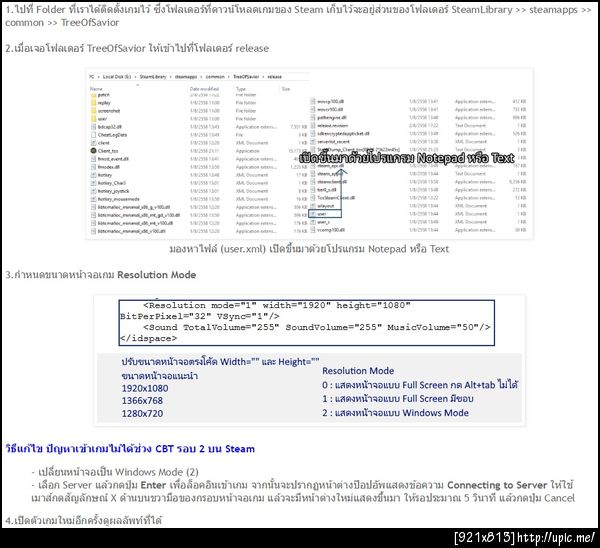This screenshot has width=600, height=548.
Task: Select the hotkey XML file icon
Action: coord(93,175)
